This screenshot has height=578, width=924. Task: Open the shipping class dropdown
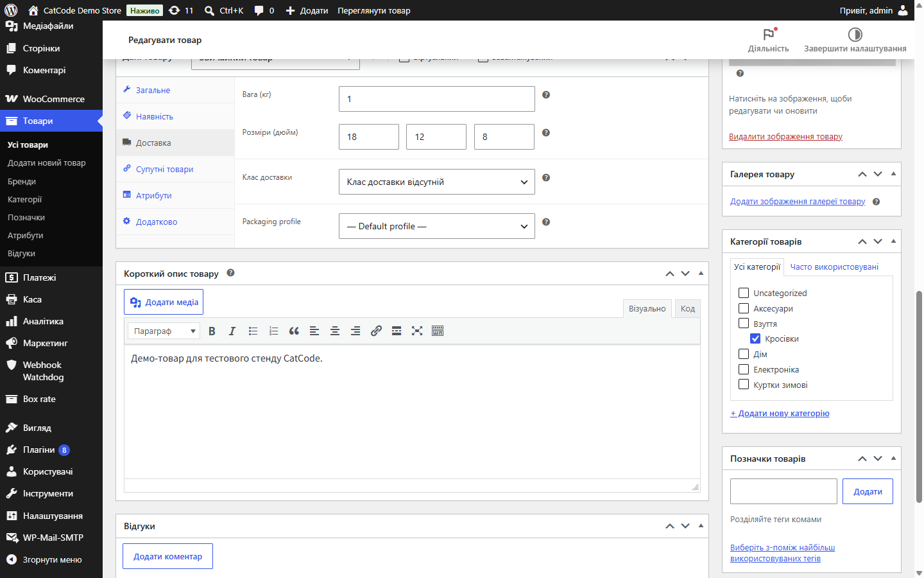coord(437,182)
